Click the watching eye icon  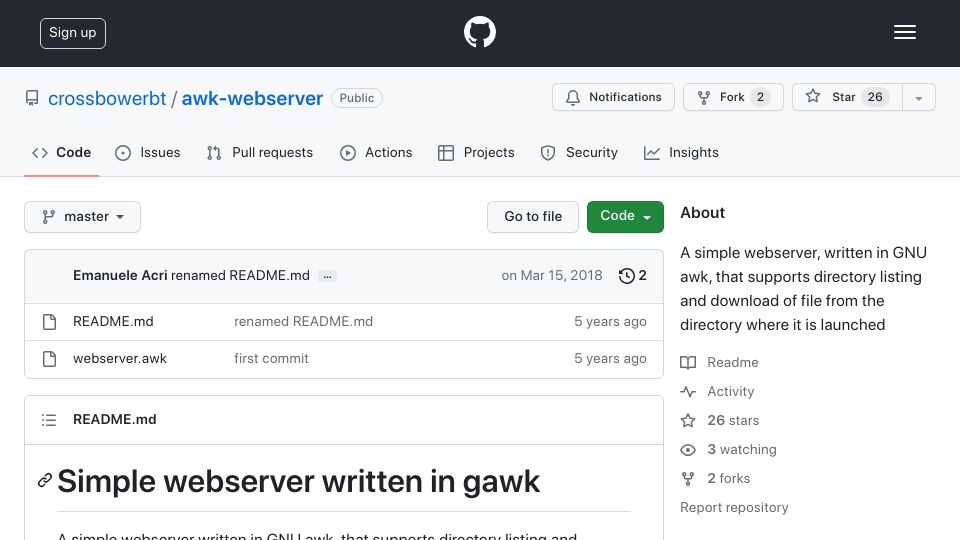[x=688, y=450]
